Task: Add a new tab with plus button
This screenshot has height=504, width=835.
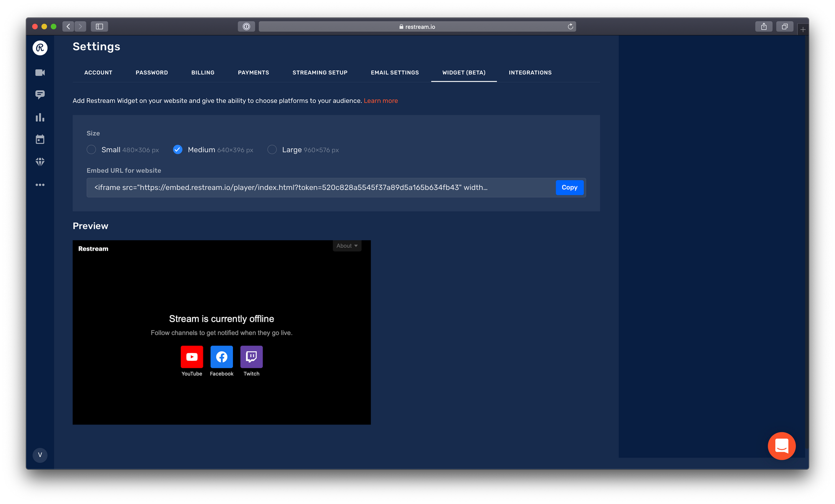Action: click(803, 29)
